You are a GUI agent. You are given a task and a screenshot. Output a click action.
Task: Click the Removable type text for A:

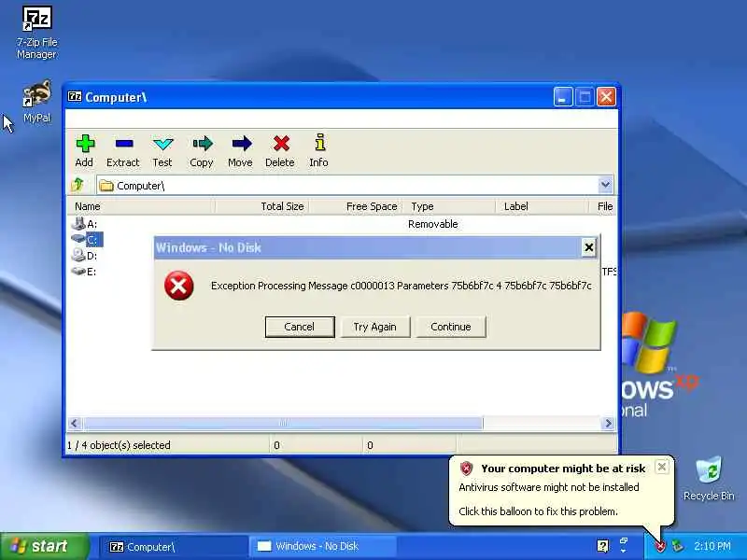coord(432,224)
